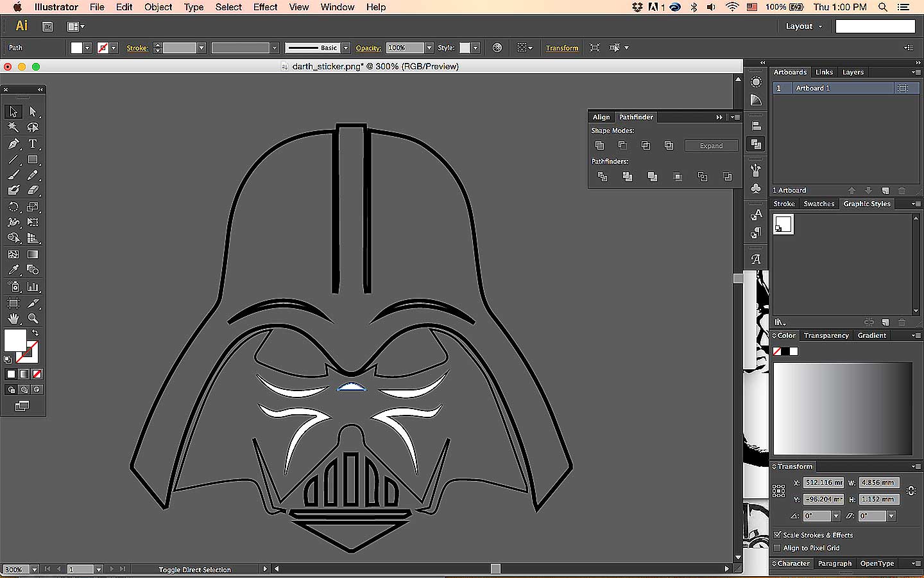Click the Stroke link in control bar
Viewport: 924px width, 578px height.
point(137,48)
